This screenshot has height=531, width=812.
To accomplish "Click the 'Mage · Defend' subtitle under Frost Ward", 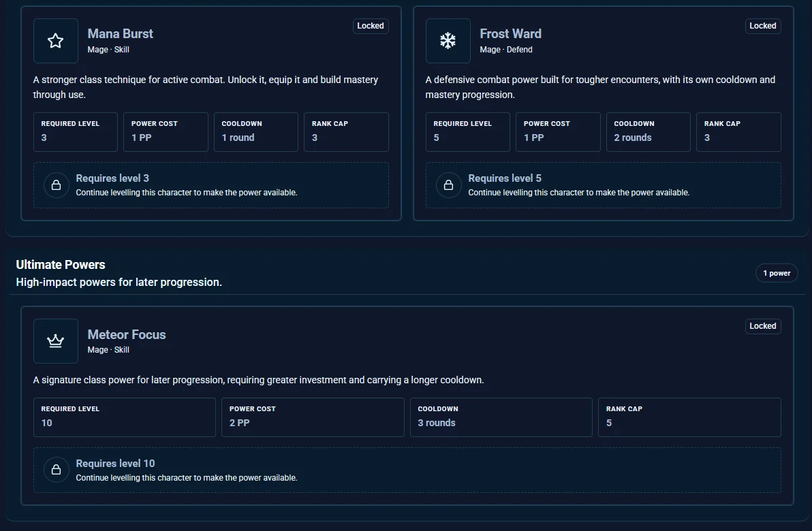I will pyautogui.click(x=506, y=50).
